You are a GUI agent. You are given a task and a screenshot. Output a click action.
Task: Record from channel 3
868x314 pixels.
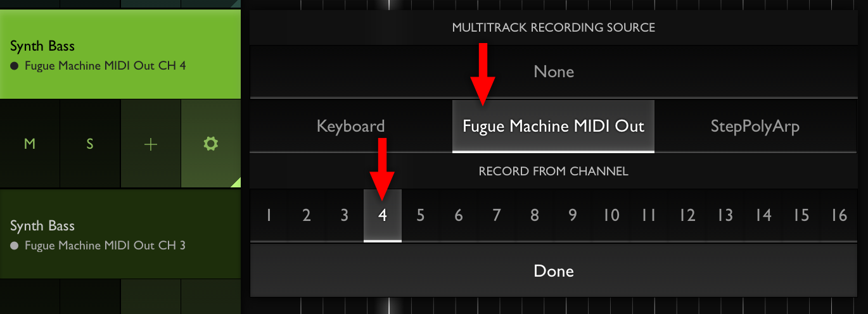(x=345, y=215)
